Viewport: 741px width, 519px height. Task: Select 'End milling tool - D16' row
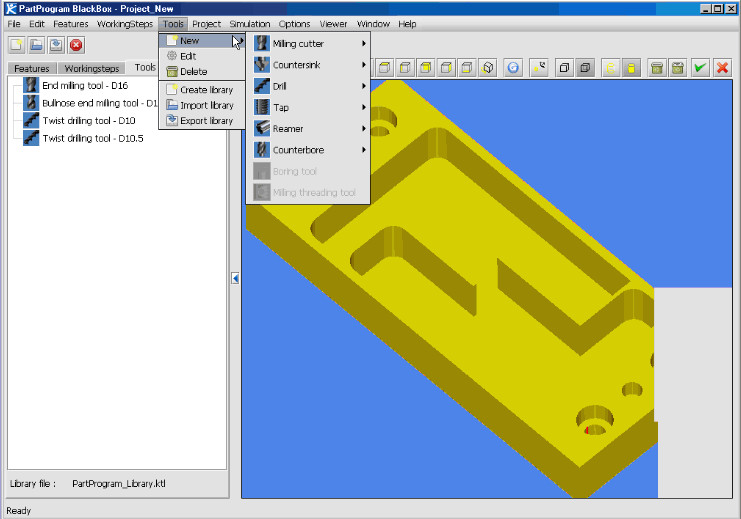point(85,86)
